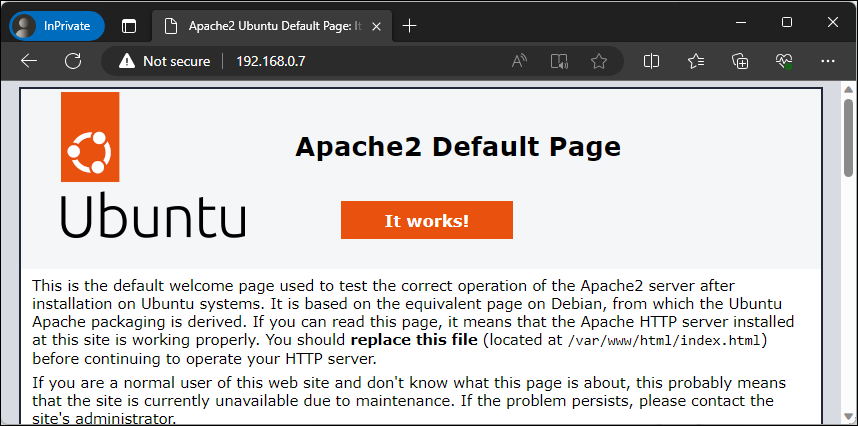The height and width of the screenshot is (426, 858).
Task: Click the bold text replace this file
Action: point(414,340)
